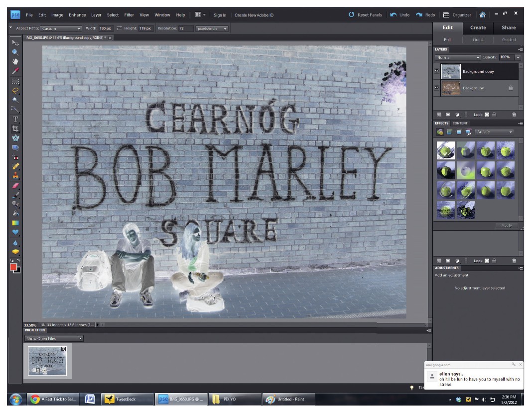
Task: Click the Reset Panels button
Action: pos(365,15)
